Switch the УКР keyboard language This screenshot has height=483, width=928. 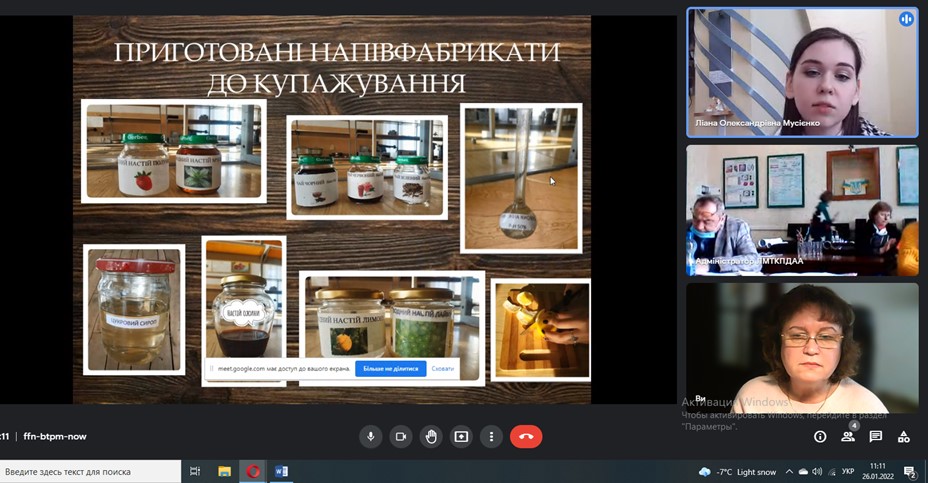click(x=848, y=472)
